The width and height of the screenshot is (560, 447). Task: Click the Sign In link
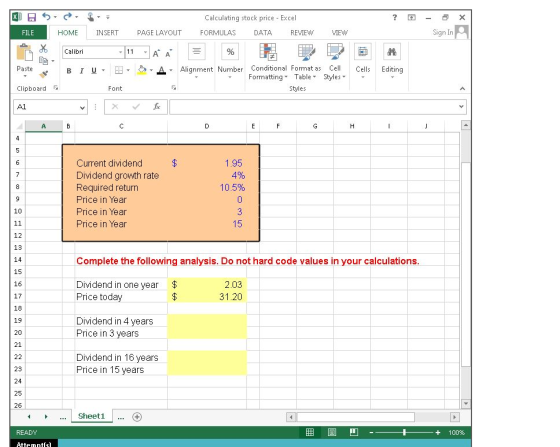click(443, 32)
